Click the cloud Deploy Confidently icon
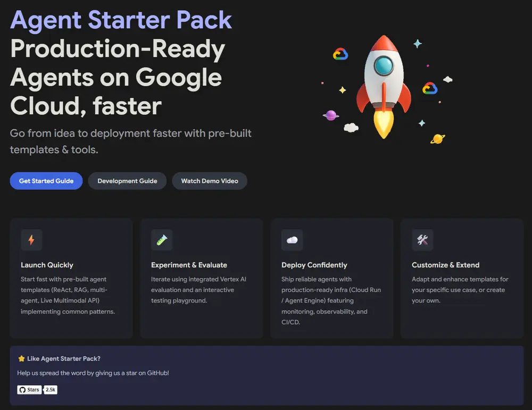The image size is (532, 410). point(292,240)
